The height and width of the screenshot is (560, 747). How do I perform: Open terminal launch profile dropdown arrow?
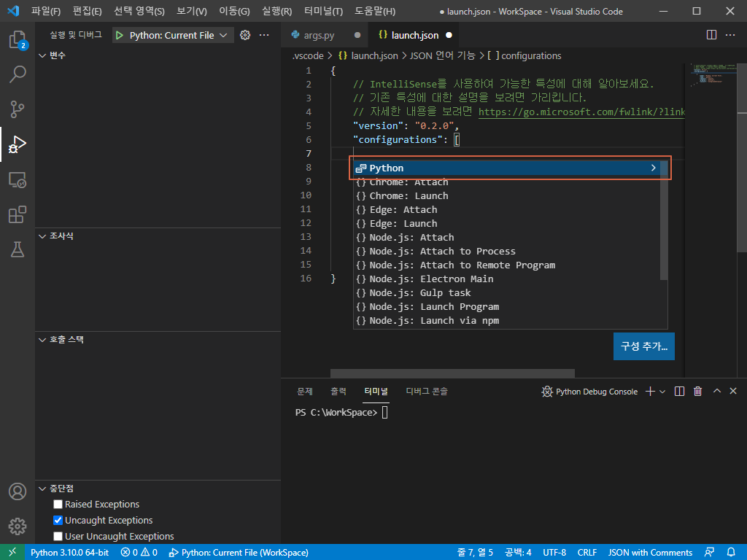coord(662,392)
